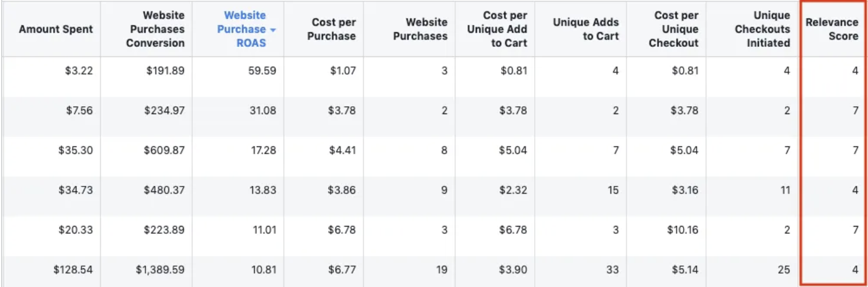Select the $609.87 conversion cell
The width and height of the screenshot is (868, 287).
[164, 151]
